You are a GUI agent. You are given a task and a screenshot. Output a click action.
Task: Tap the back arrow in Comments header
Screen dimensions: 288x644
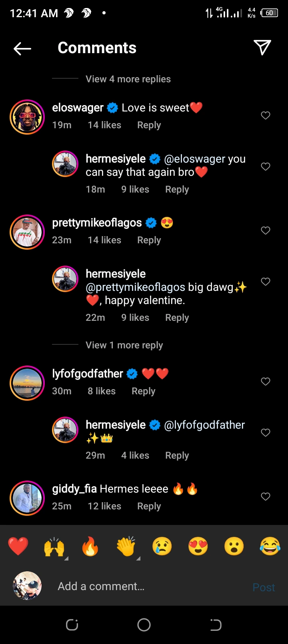[22, 48]
